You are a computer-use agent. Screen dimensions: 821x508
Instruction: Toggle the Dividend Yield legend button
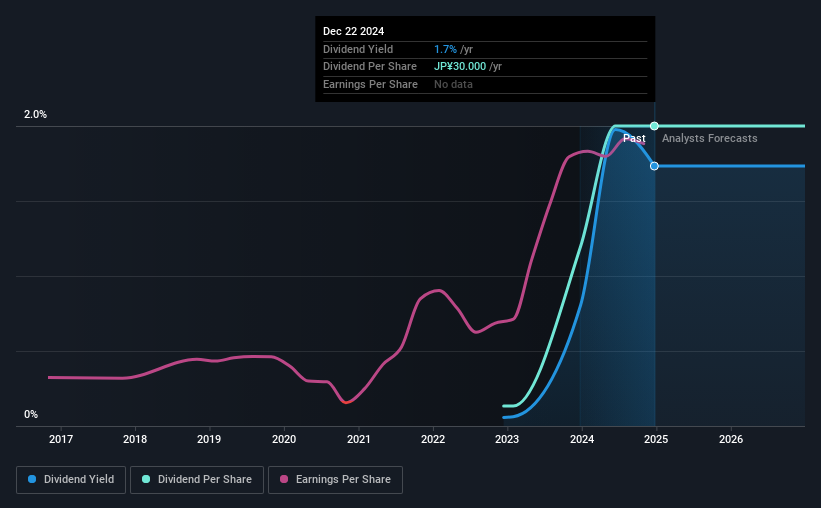coord(71,480)
